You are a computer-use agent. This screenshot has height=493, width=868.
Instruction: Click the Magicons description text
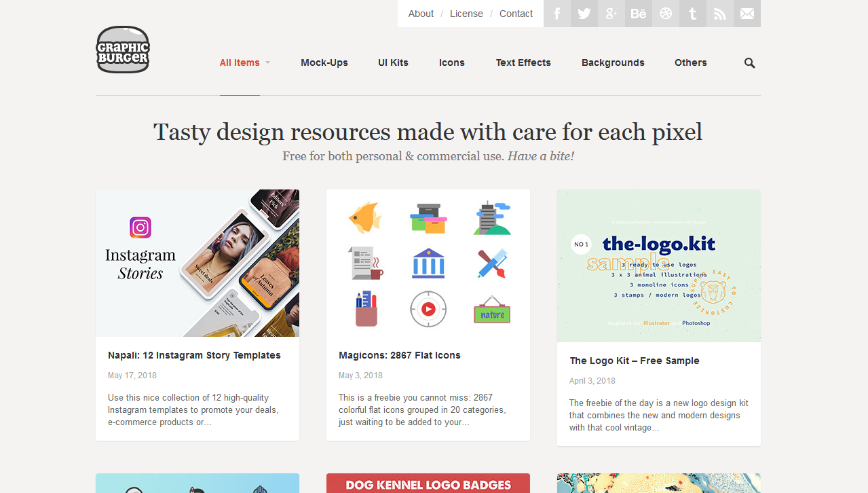point(422,410)
